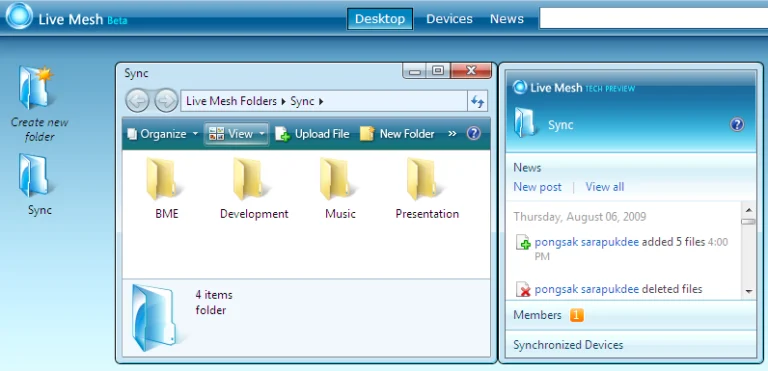This screenshot has width=768, height=371.
Task: Open help icon in Live Mesh side panel
Action: tap(737, 124)
